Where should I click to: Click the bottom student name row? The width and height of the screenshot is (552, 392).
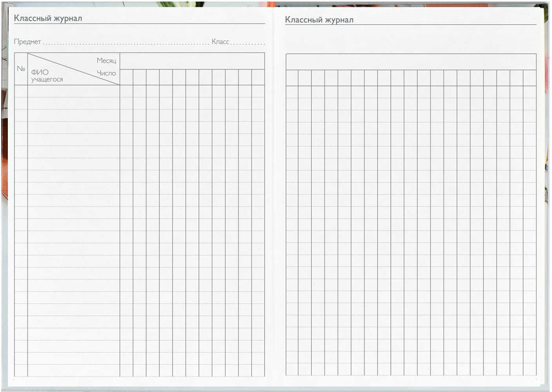pyautogui.click(x=74, y=370)
